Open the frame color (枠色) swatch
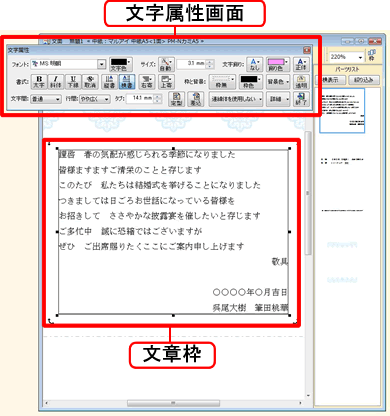Viewport: 390px width, 416px height. (x=250, y=82)
